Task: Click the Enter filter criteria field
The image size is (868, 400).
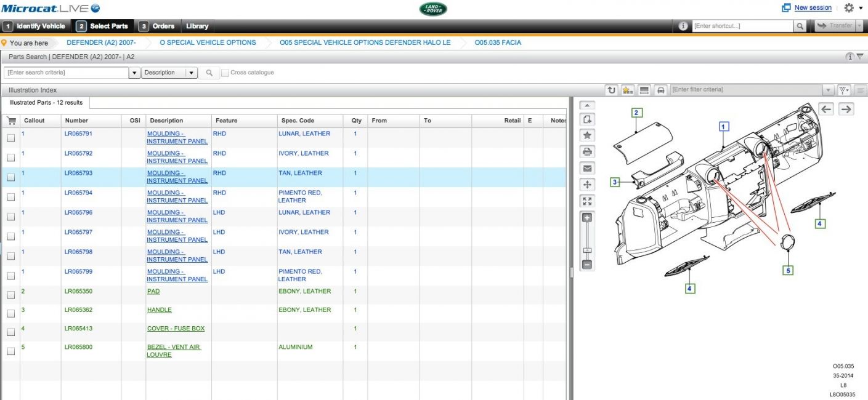Action: pyautogui.click(x=747, y=90)
